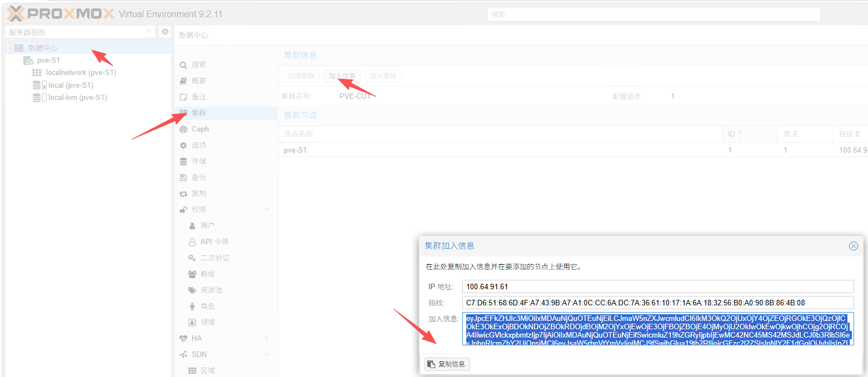This screenshot has width=868, height=377.
Task: Open the 二次验证 two-factor menu
Action: 214,258
